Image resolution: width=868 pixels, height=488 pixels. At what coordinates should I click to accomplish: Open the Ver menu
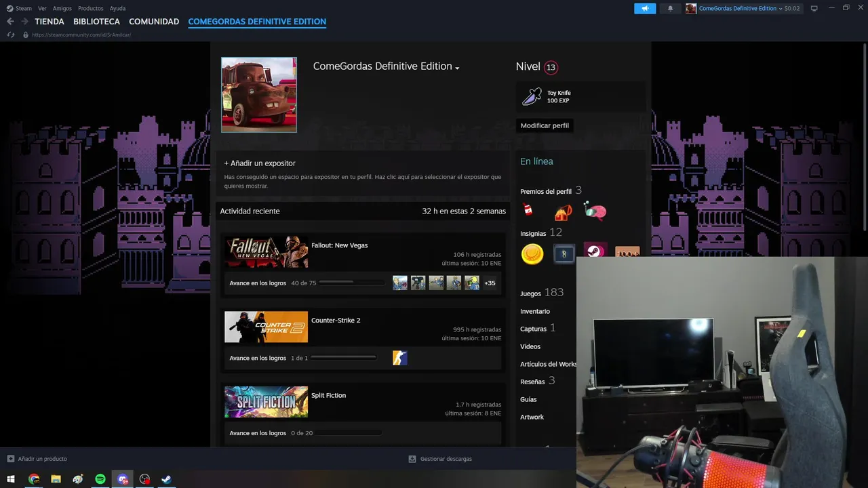click(x=42, y=8)
